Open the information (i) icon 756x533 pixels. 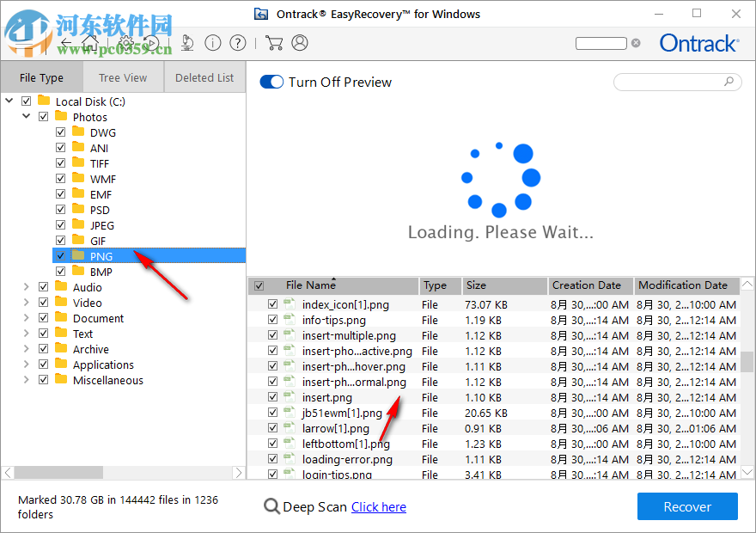pyautogui.click(x=213, y=43)
